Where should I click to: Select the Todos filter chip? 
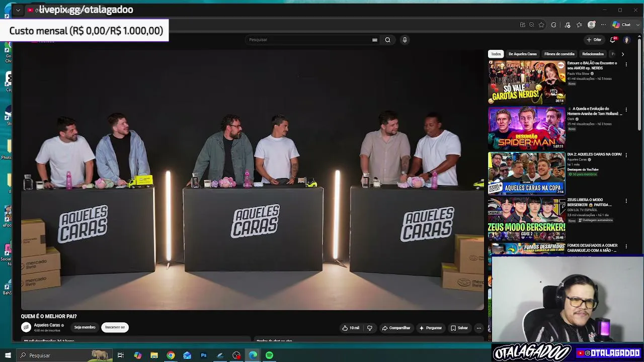click(496, 54)
